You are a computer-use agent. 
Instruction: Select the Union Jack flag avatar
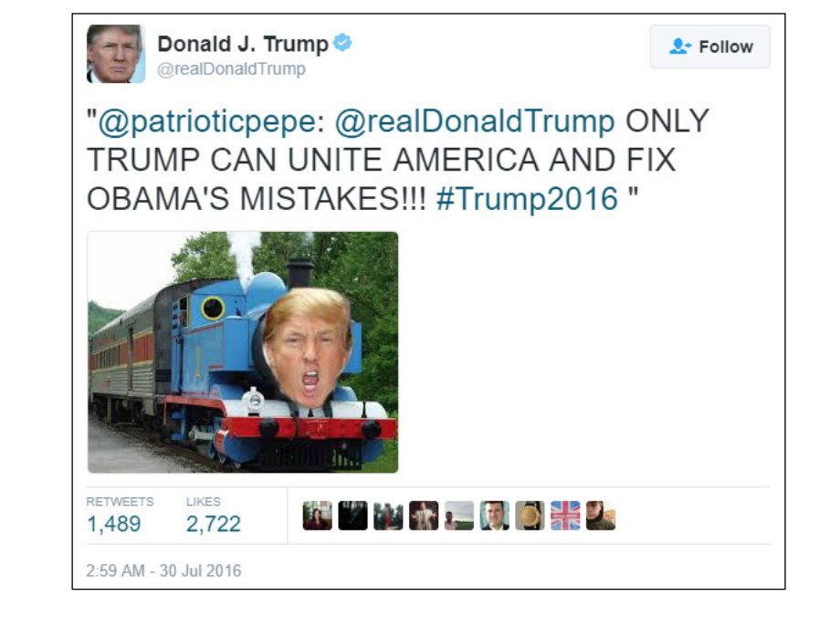coord(565,516)
